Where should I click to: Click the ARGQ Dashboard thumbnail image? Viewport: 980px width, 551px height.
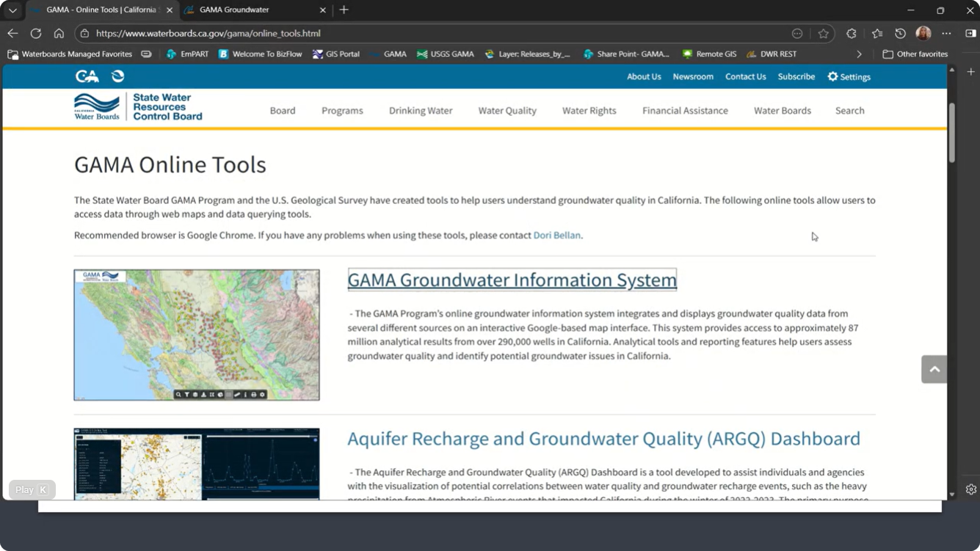pos(197,464)
